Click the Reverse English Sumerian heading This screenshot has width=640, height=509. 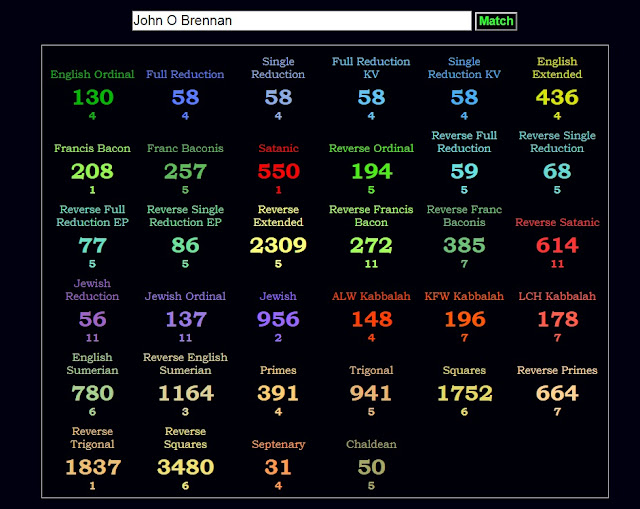click(185, 363)
